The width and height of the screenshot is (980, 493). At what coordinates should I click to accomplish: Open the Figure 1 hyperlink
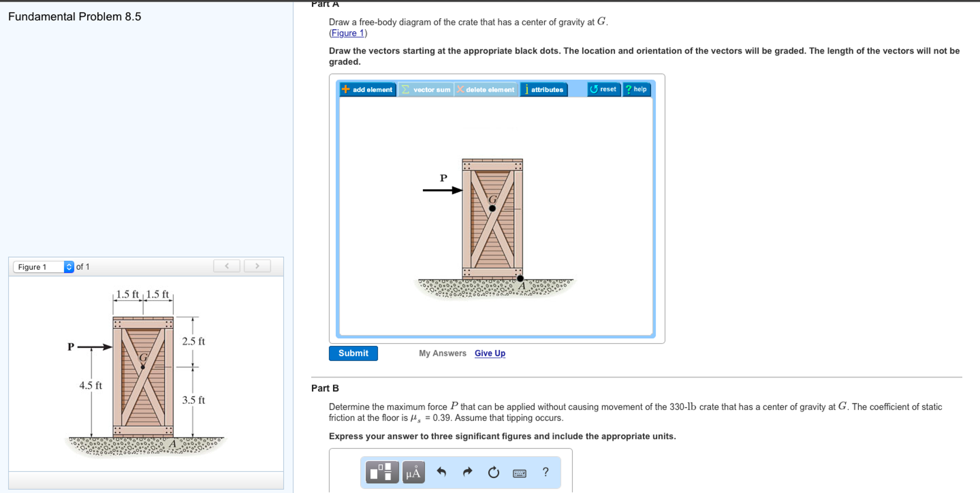coord(348,33)
